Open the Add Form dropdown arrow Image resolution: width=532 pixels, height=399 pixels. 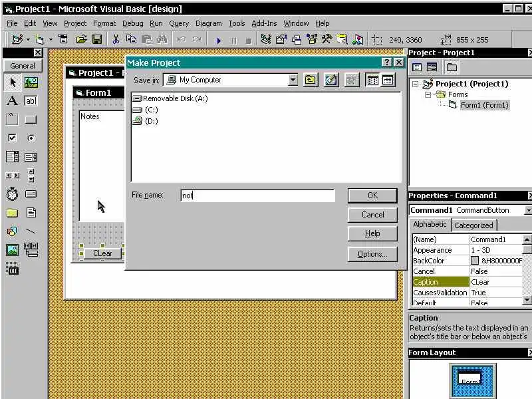(51, 40)
